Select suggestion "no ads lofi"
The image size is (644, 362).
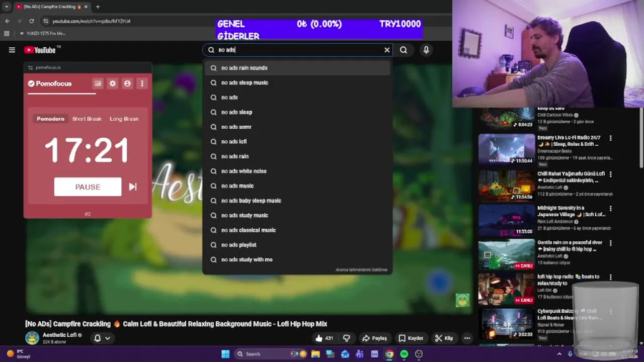click(297, 141)
